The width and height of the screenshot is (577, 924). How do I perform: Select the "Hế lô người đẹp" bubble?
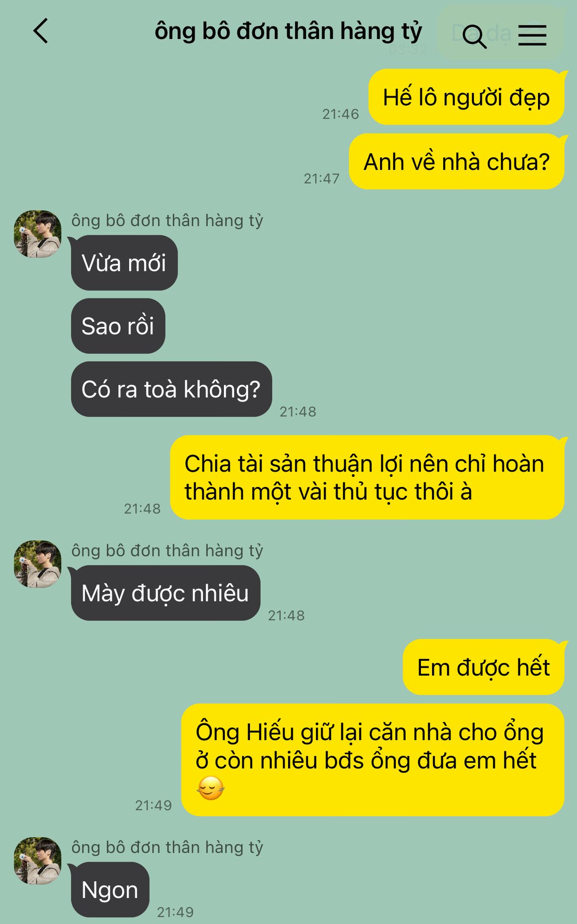click(466, 97)
